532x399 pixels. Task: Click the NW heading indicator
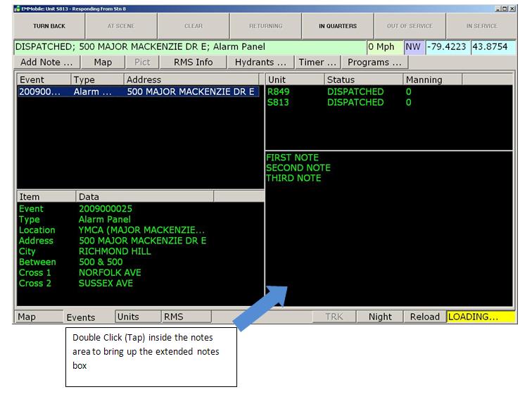pyautogui.click(x=412, y=47)
